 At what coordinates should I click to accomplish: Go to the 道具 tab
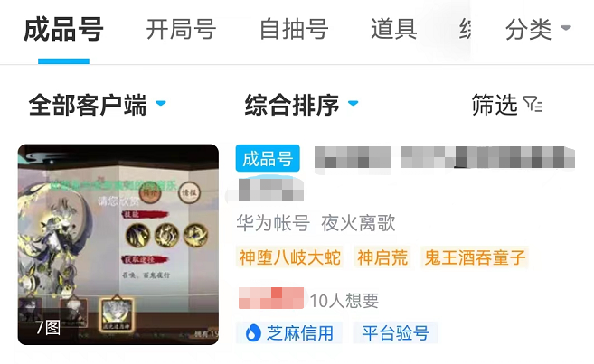pos(394,30)
